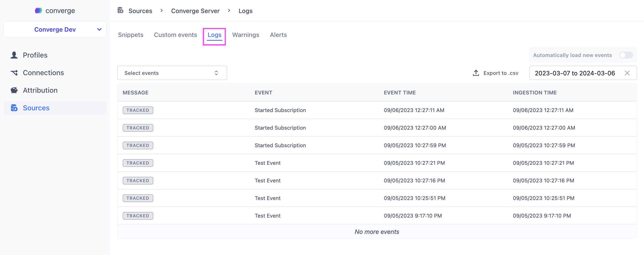Click the date range input field
This screenshot has width=644, height=255.
point(583,73)
